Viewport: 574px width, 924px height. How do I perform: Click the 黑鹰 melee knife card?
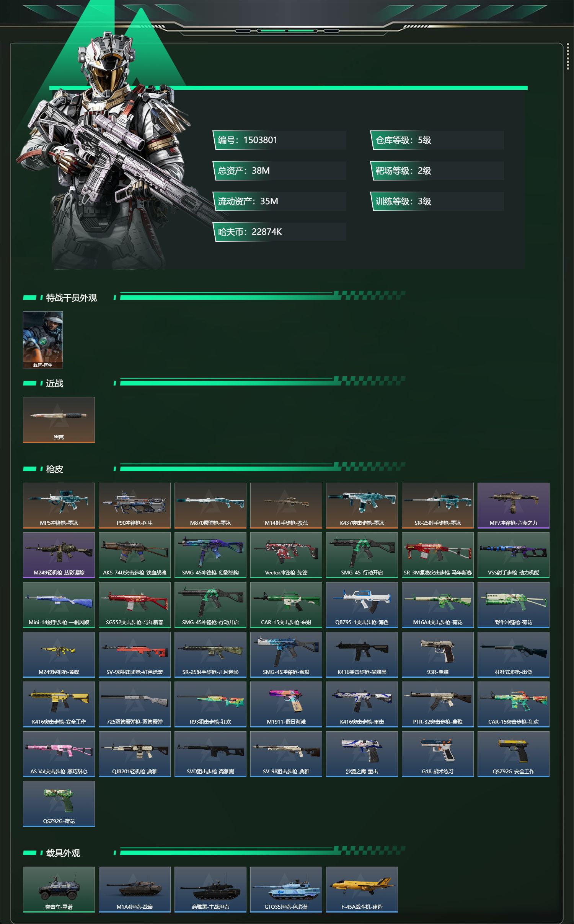[59, 420]
